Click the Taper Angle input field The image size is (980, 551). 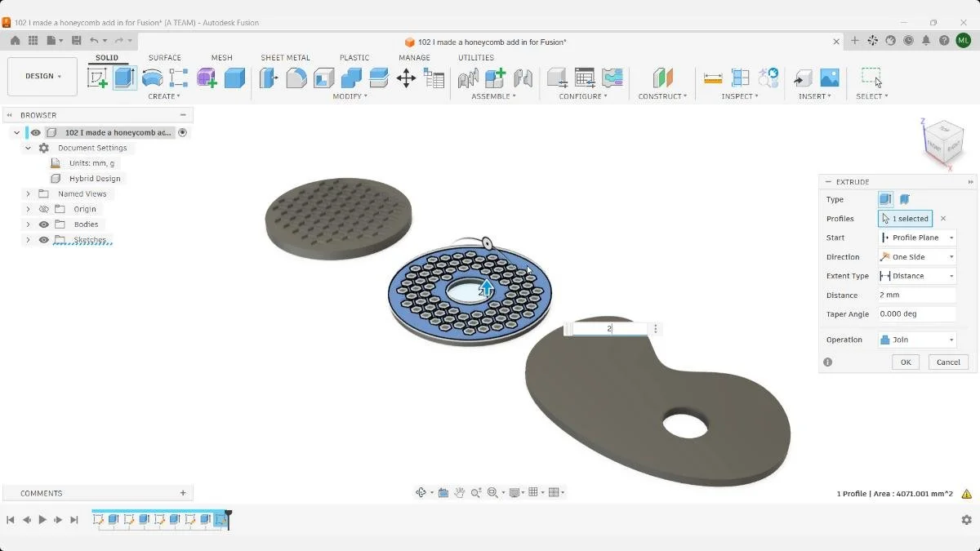click(x=917, y=314)
